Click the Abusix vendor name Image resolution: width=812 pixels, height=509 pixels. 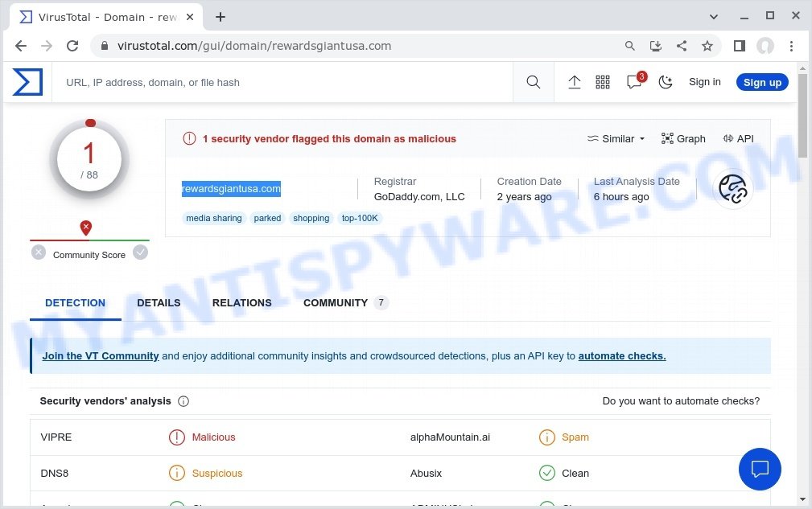point(427,474)
